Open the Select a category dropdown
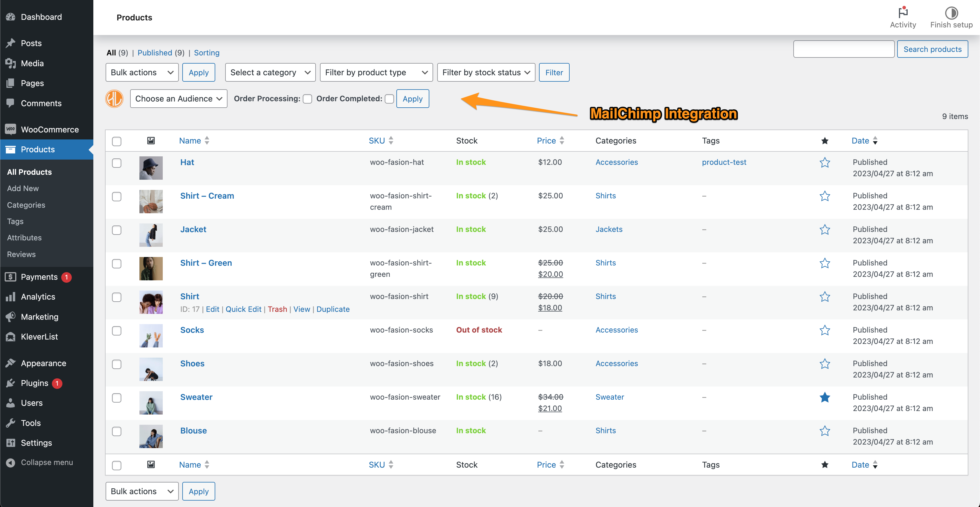This screenshot has width=980, height=507. pyautogui.click(x=270, y=72)
